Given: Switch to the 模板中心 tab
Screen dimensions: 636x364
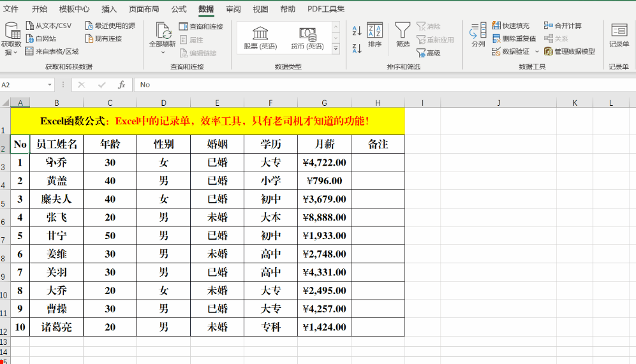Looking at the screenshot, I should 74,9.
